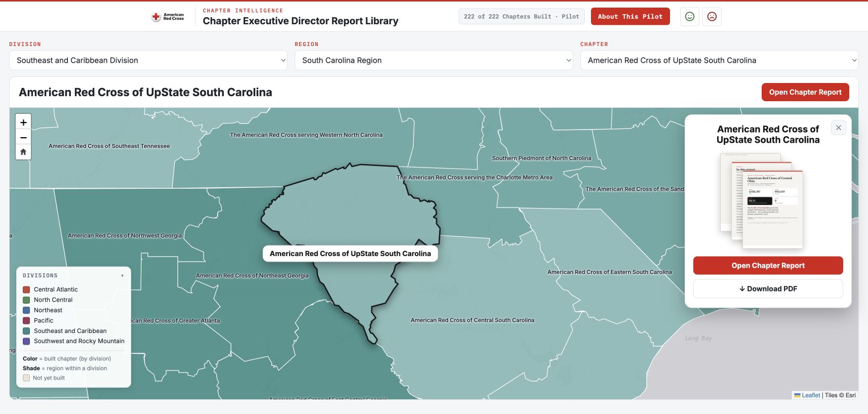Click Open Chapter Report in header bar
The height and width of the screenshot is (414, 868).
tap(805, 92)
